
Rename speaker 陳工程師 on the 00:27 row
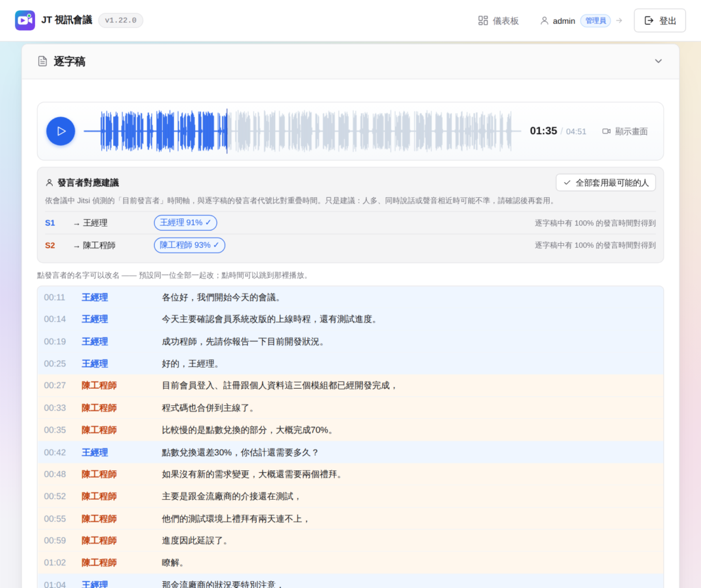pos(99,385)
